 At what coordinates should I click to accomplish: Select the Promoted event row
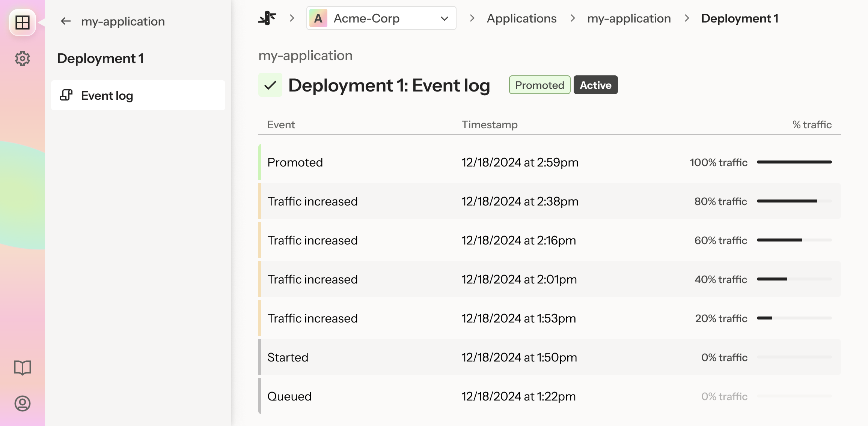pyautogui.click(x=550, y=162)
